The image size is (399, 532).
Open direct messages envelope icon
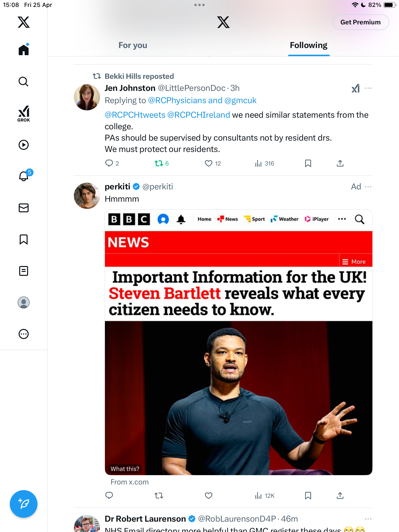click(24, 208)
